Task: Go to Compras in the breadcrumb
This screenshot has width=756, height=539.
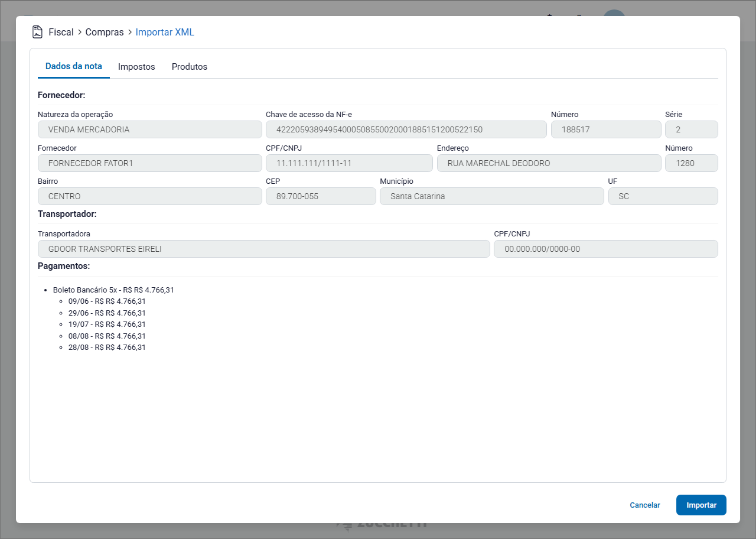Action: tap(105, 32)
